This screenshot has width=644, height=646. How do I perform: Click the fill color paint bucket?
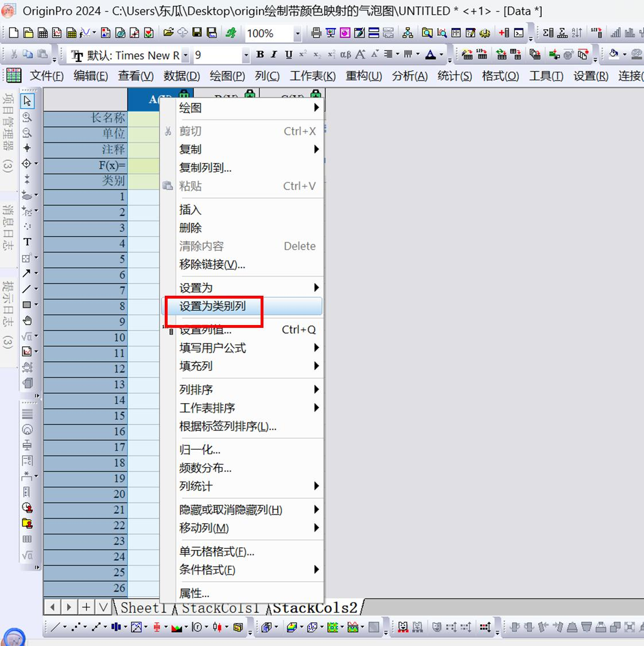pos(614,55)
